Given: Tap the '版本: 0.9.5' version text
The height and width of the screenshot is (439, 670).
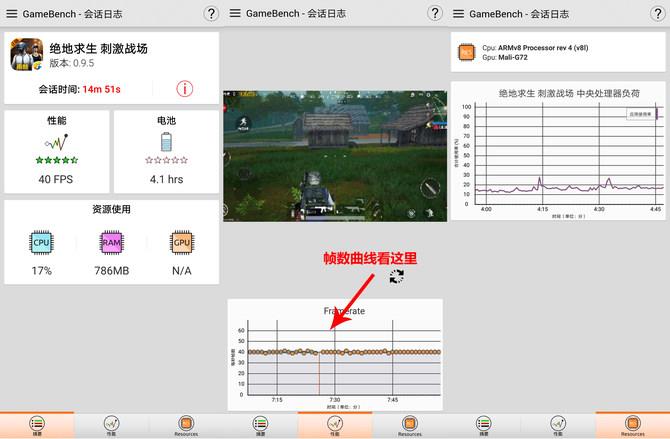Looking at the screenshot, I should 71,63.
